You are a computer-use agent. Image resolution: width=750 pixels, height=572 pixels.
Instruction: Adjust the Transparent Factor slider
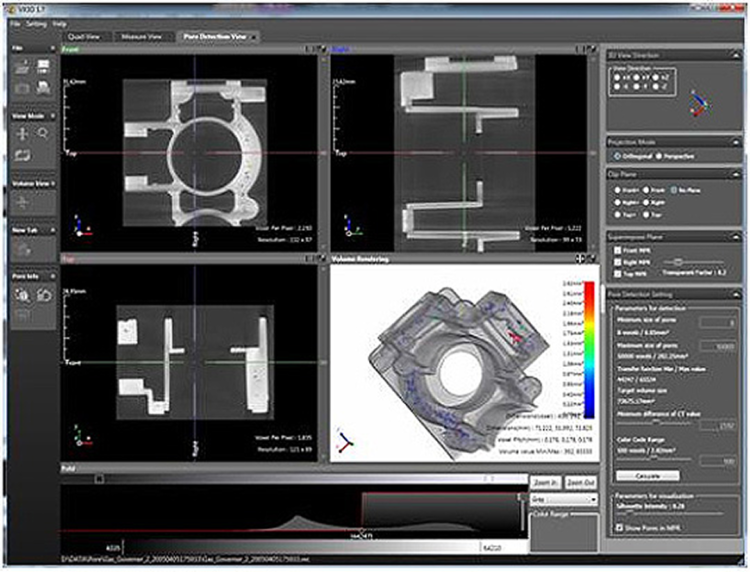(x=678, y=261)
